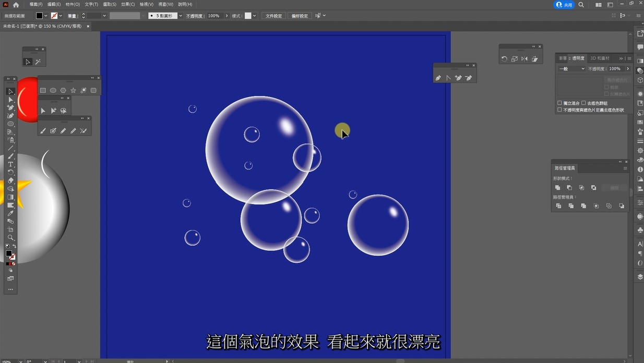The height and width of the screenshot is (363, 644).
Task: Select the Zoom magnifier tool
Action: (x=10, y=237)
